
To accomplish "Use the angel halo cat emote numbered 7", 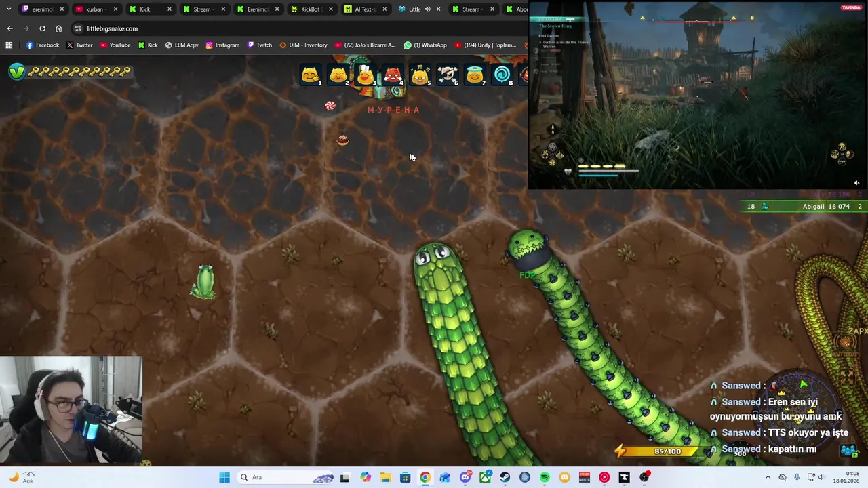I will tap(475, 75).
